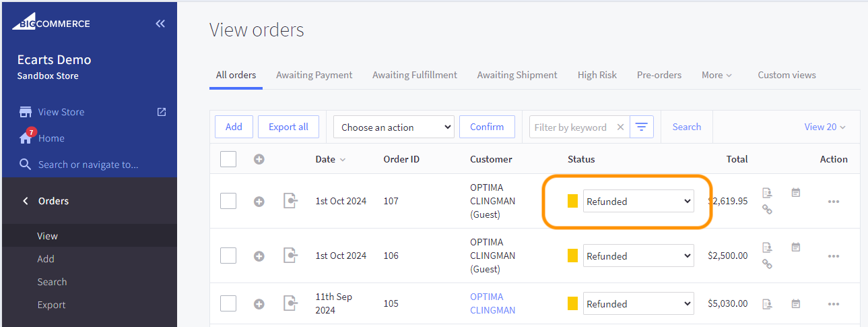Open invoice icon for order 105
The height and width of the screenshot is (327, 868).
(x=767, y=304)
